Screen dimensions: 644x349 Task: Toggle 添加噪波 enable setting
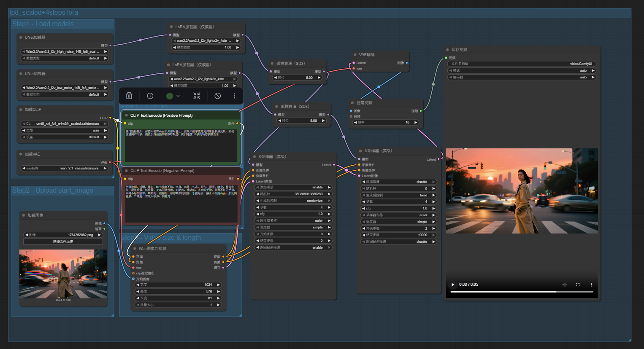pos(293,188)
